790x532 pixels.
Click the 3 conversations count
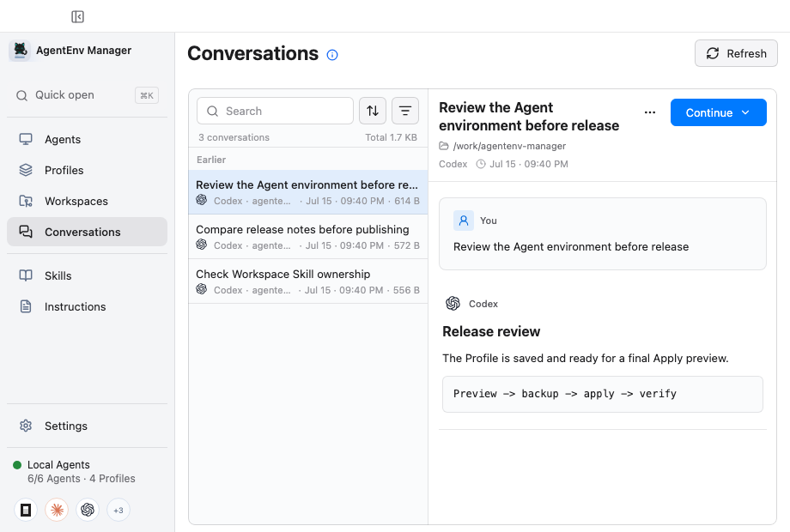point(234,137)
